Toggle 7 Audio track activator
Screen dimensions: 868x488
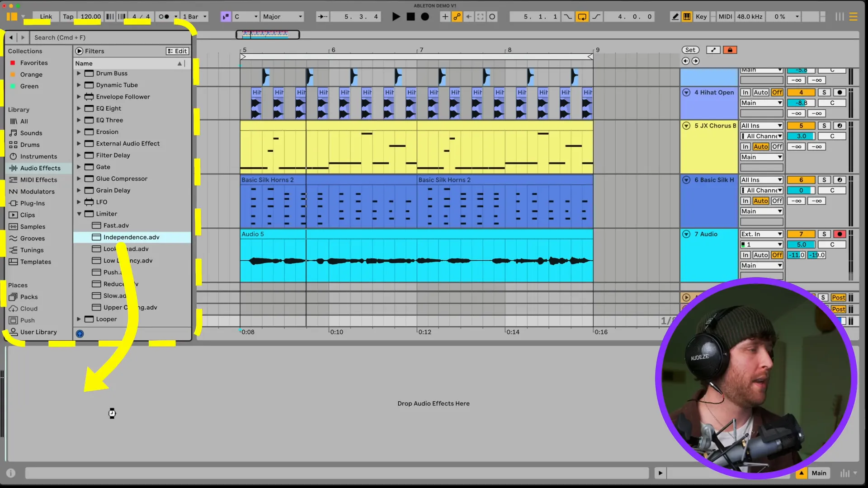tap(801, 234)
